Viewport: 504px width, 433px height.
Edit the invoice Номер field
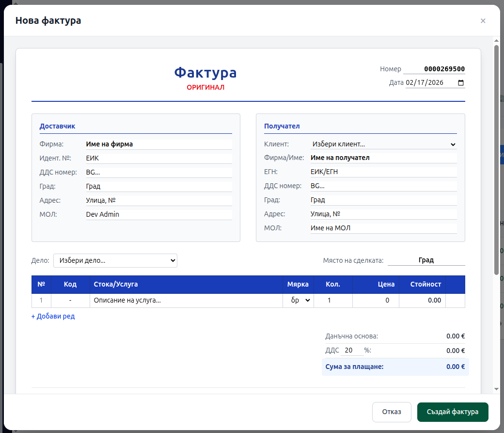point(434,69)
